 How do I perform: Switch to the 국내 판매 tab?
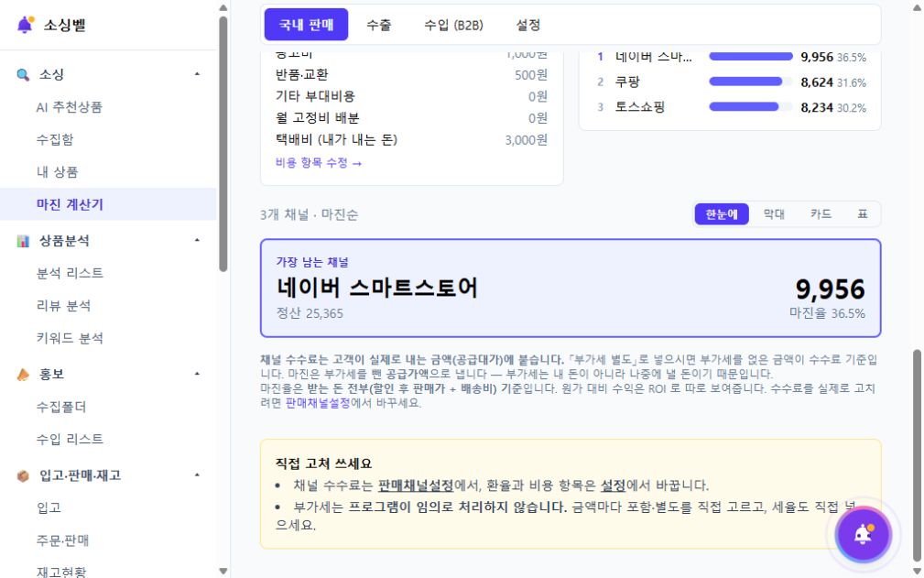click(x=307, y=25)
